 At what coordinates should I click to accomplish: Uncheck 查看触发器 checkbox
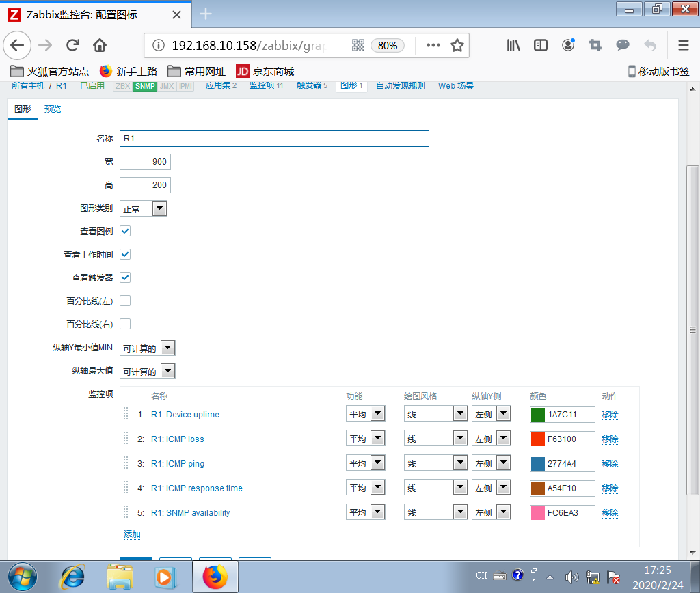[125, 277]
